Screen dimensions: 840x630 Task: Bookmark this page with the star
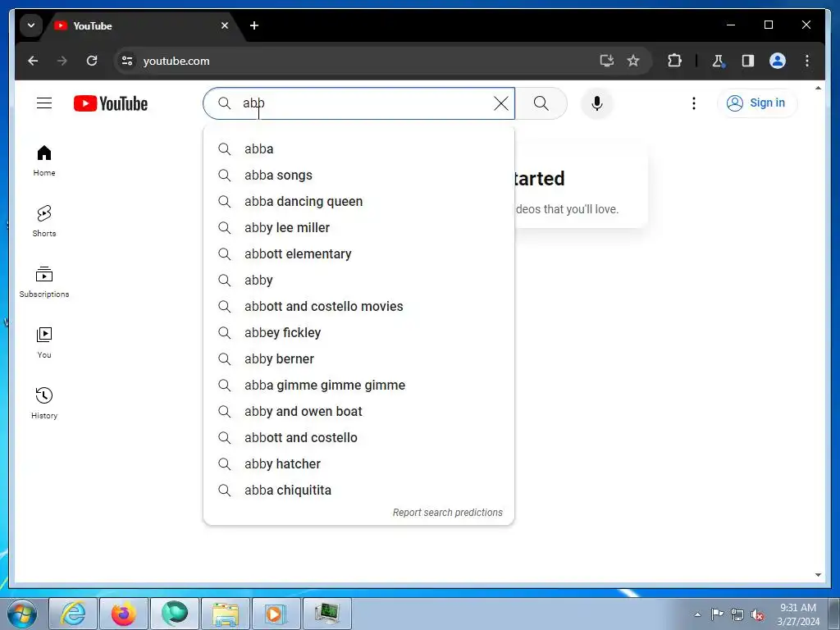tap(633, 61)
